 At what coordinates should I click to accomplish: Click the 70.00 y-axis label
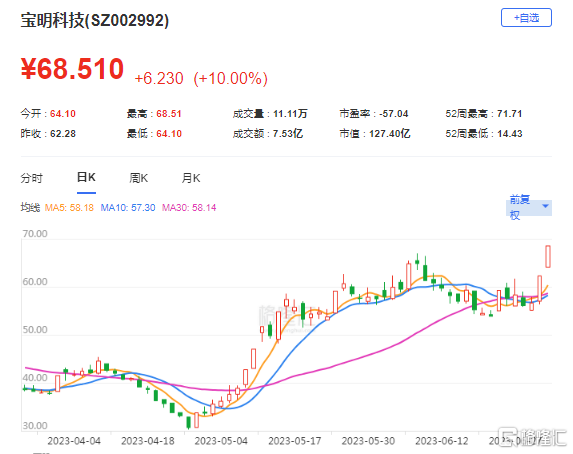35,234
